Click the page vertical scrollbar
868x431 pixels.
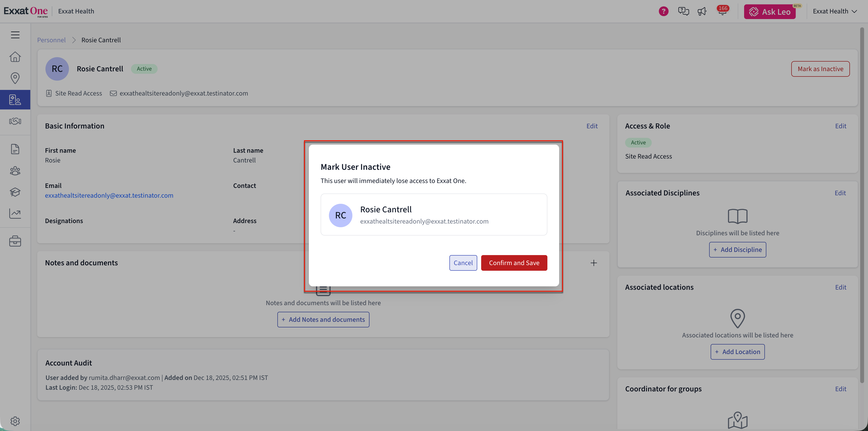pyautogui.click(x=862, y=205)
